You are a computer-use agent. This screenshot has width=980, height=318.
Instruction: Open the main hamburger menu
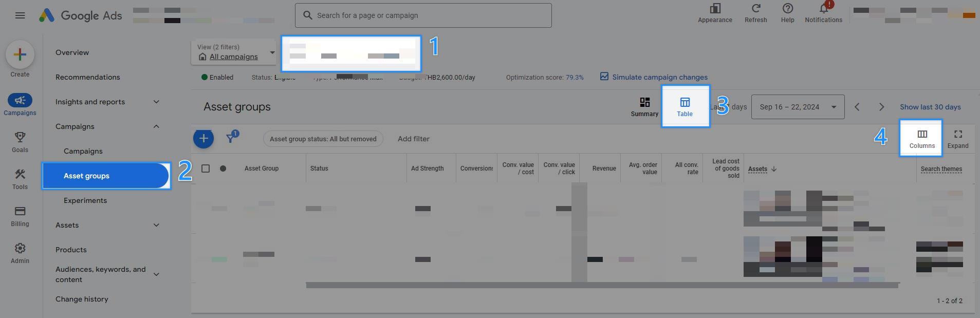[x=20, y=15]
